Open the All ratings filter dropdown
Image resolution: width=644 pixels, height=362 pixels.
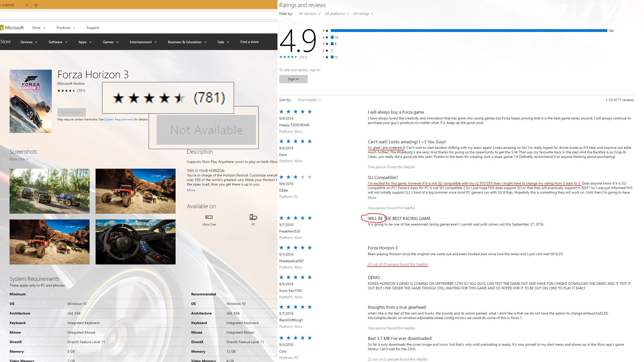coord(363,14)
